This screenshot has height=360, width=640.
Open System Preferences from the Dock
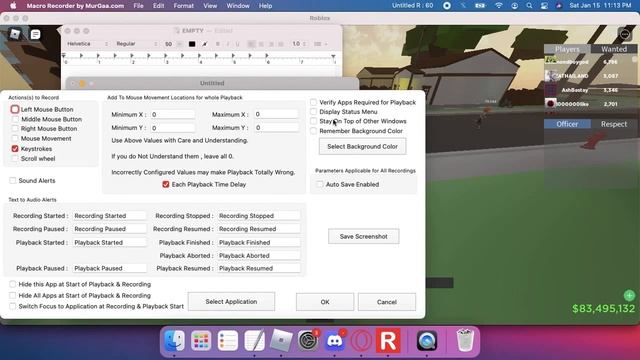pos(308,340)
